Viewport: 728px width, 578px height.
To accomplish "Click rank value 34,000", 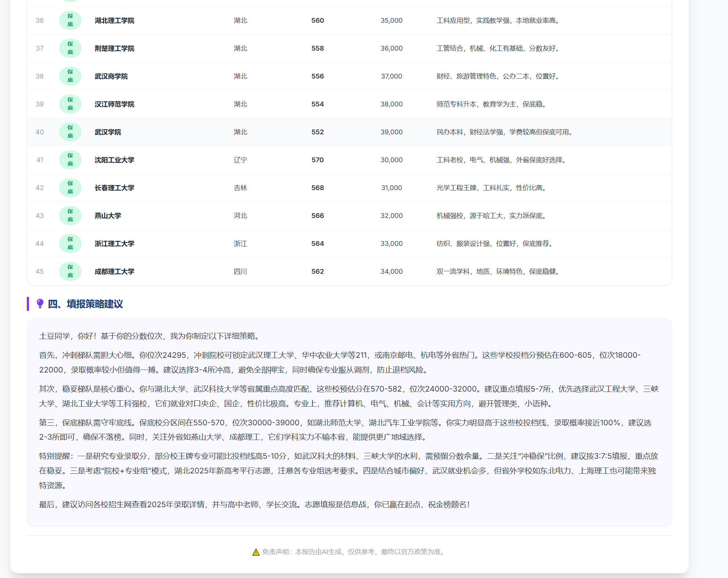I will (392, 272).
